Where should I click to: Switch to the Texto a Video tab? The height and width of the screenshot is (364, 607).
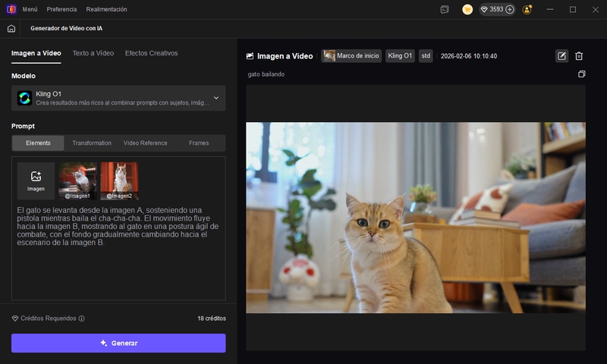pyautogui.click(x=93, y=53)
